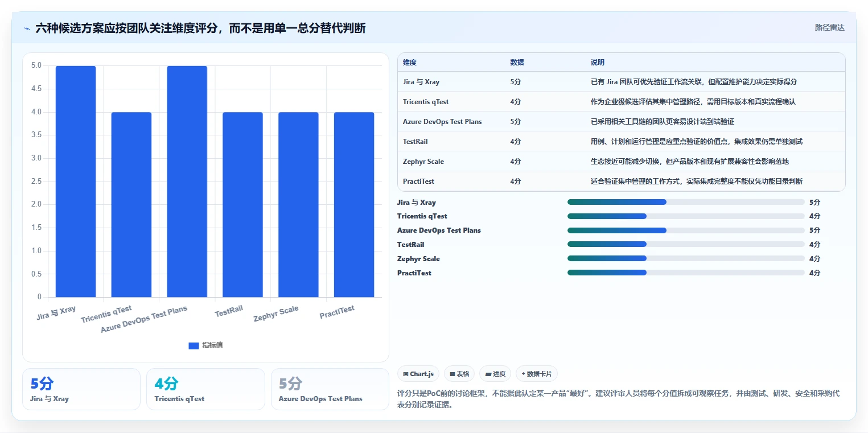Click the Zephyr Scale progress label
Screen dimensions: 868x433
point(418,259)
